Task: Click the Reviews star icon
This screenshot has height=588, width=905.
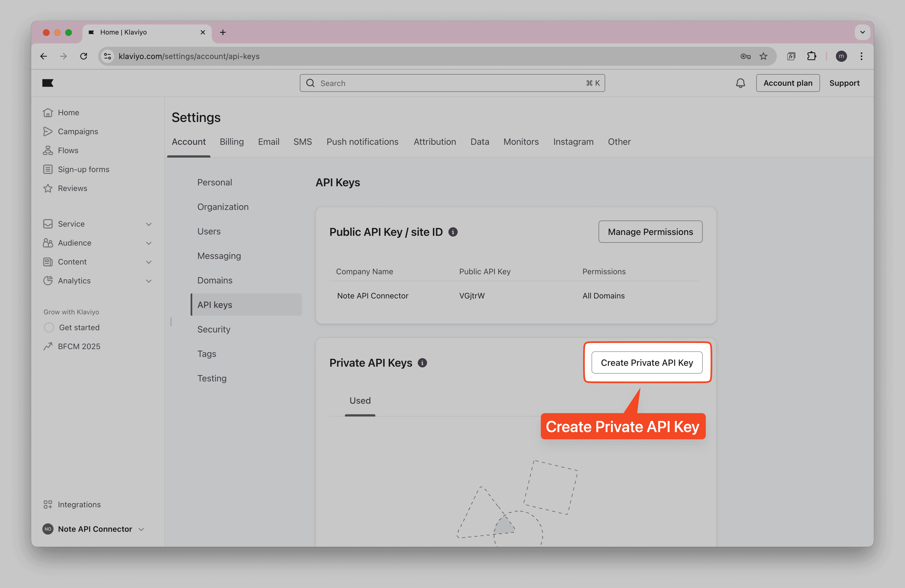Action: coord(48,188)
